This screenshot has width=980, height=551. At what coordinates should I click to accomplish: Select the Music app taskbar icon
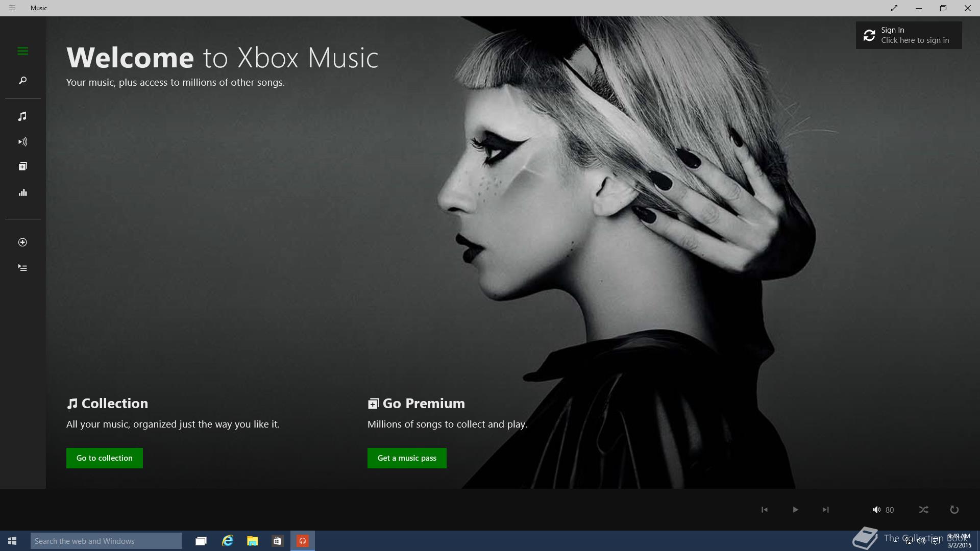point(303,541)
